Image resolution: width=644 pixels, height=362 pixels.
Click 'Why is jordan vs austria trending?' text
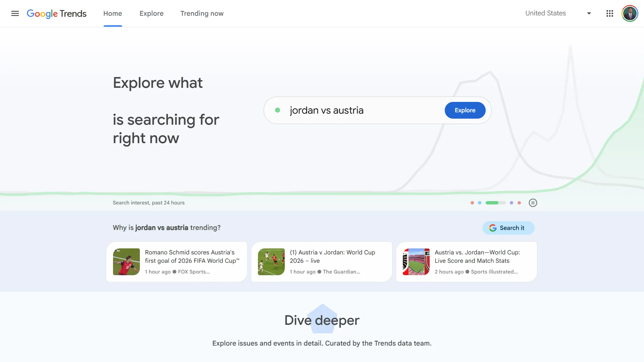[167, 228]
